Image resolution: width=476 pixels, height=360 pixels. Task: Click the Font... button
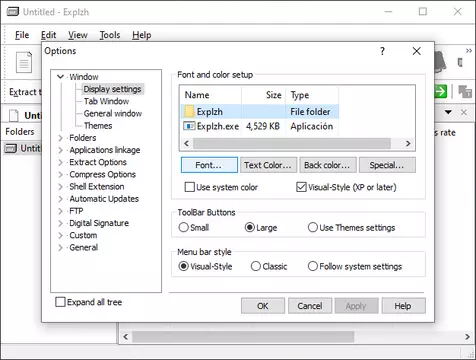coord(209,165)
